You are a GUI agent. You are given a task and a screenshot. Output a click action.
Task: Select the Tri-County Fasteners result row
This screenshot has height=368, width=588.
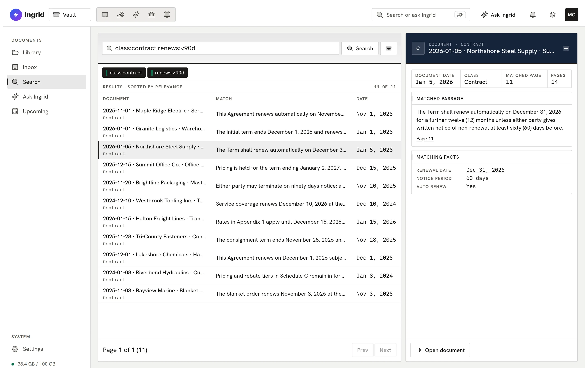[x=249, y=240]
